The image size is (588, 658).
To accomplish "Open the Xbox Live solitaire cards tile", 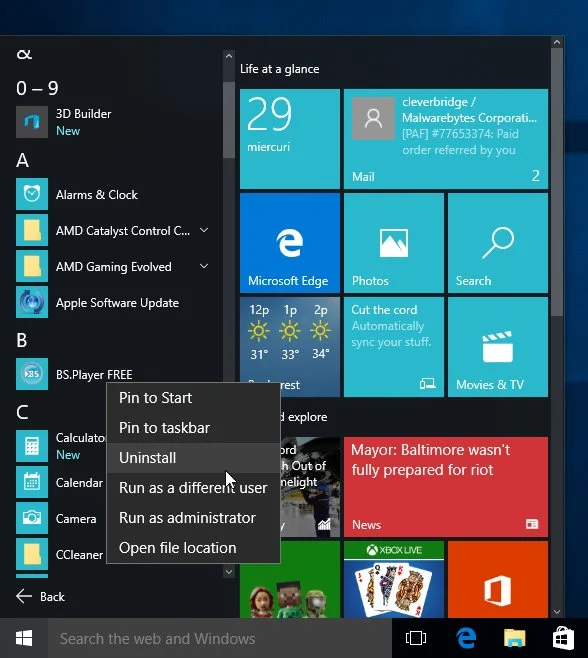I will tap(394, 580).
